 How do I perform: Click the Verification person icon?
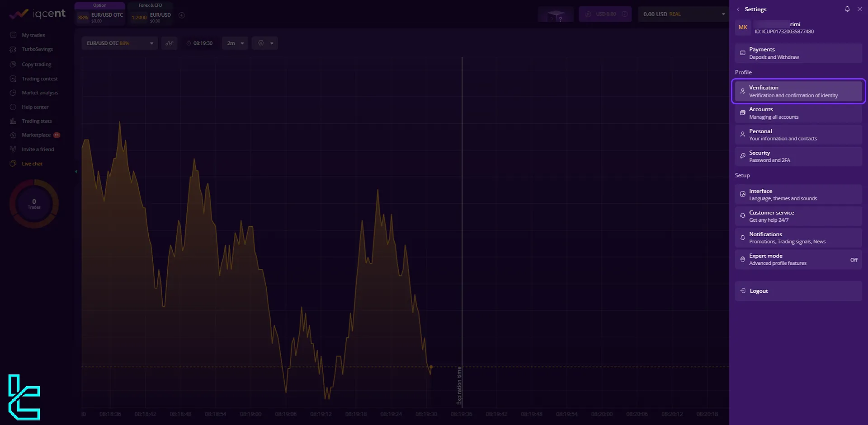pyautogui.click(x=742, y=91)
